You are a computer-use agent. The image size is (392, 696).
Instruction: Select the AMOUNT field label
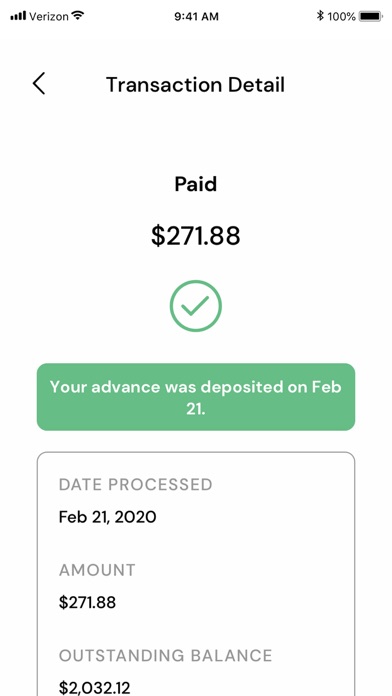pos(97,570)
